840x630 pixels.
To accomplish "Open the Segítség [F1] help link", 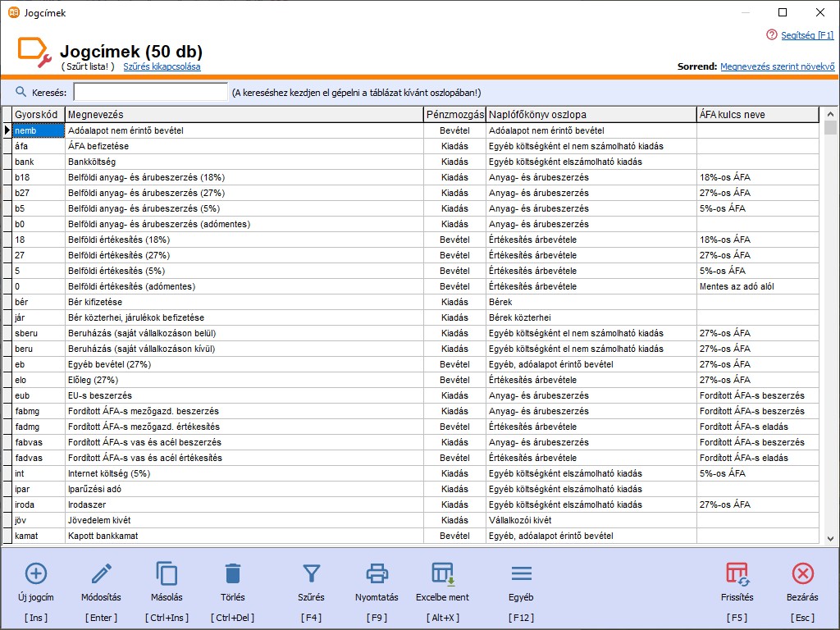I will [806, 35].
